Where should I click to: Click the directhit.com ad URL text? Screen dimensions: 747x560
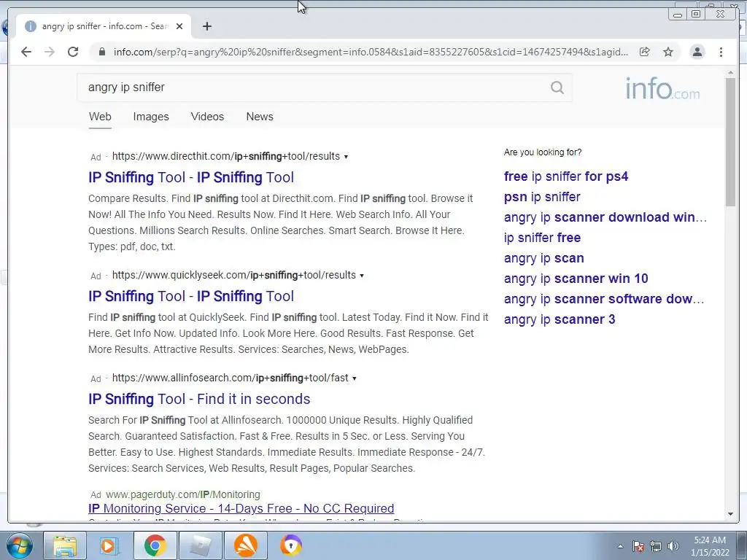pyautogui.click(x=226, y=156)
